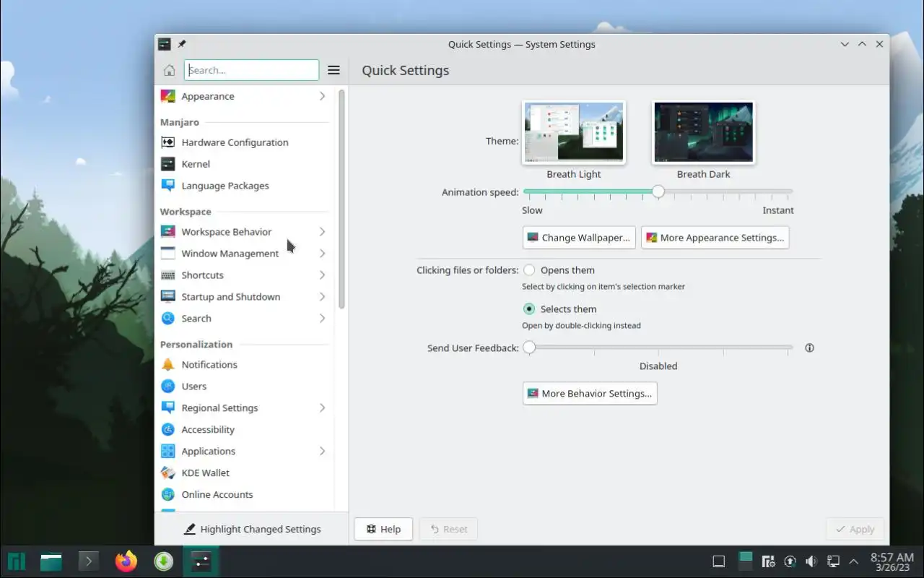Click the network monitor icon in the tray
Screen dimensions: 924x578
tap(833, 561)
